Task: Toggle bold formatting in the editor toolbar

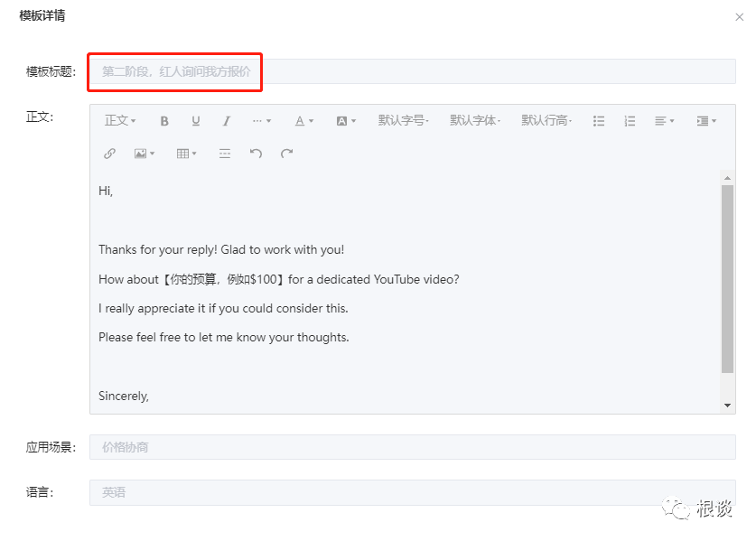Action: 164,121
